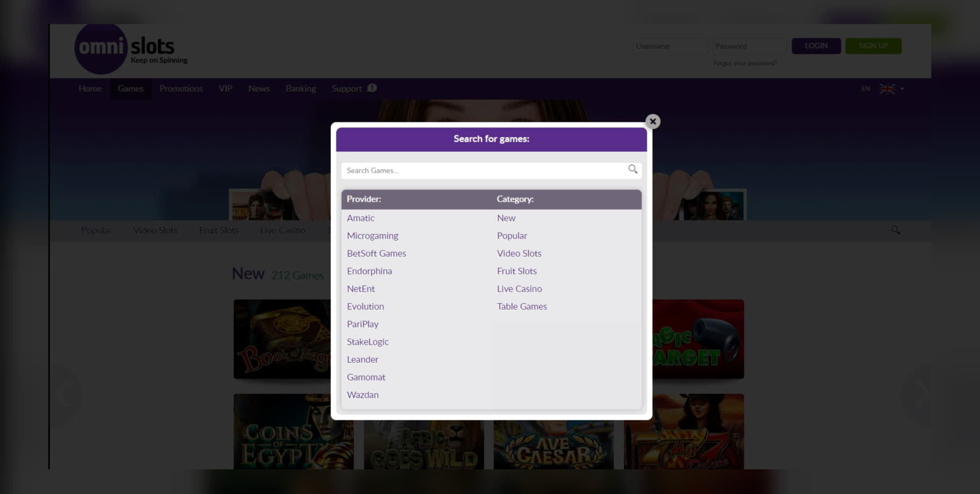Switch to Video Slots tab behind popup
The width and height of the screenshot is (980, 494).
[x=155, y=230]
